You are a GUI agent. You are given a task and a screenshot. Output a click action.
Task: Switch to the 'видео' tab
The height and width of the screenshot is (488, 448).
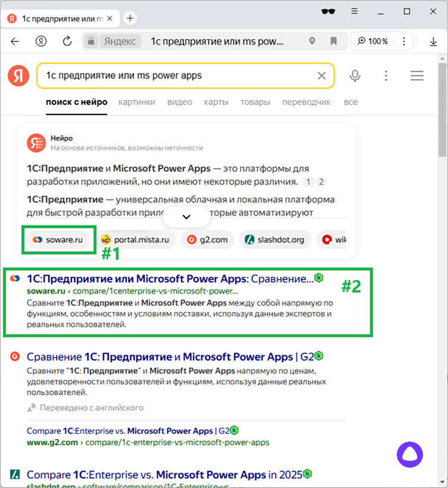coord(179,102)
